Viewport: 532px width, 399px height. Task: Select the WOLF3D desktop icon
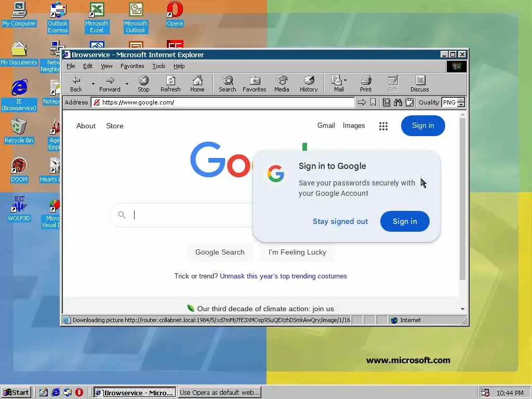click(19, 209)
